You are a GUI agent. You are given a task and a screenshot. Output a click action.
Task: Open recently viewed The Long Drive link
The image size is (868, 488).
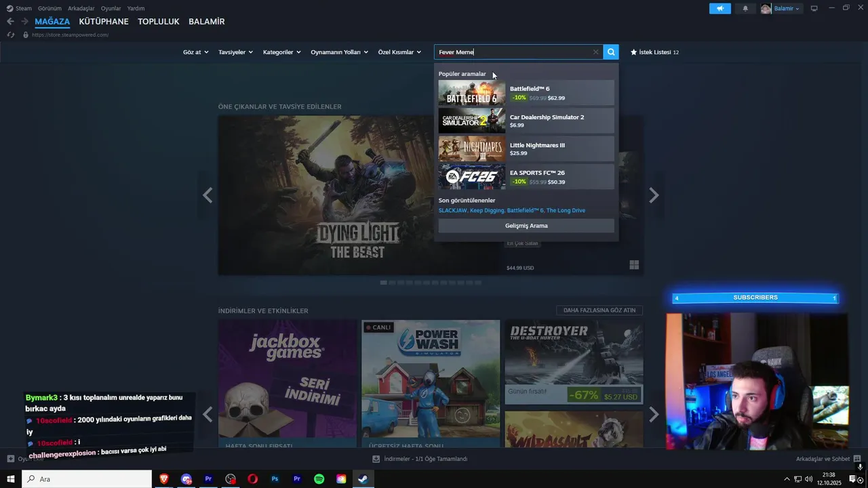click(566, 211)
